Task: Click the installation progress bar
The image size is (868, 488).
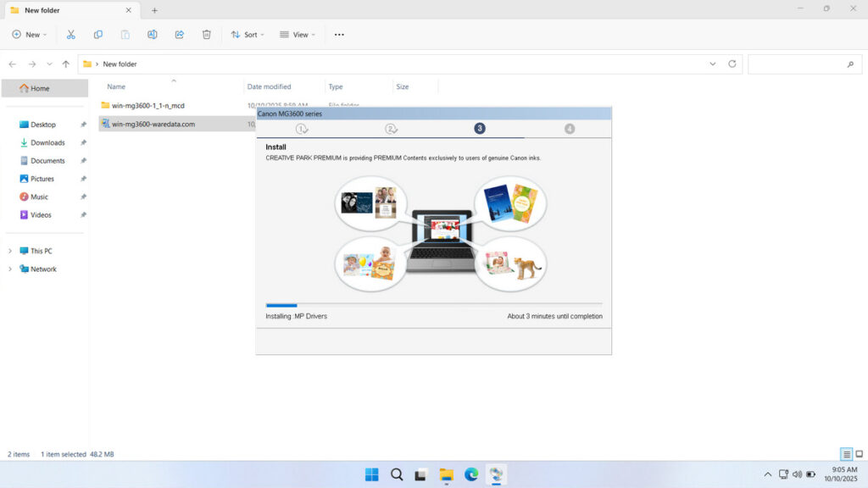Action: 433,304
